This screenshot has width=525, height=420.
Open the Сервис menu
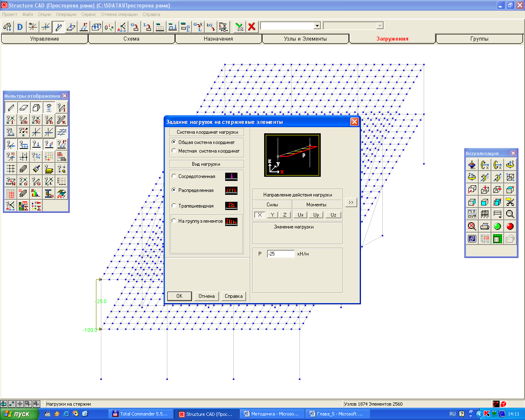point(89,14)
